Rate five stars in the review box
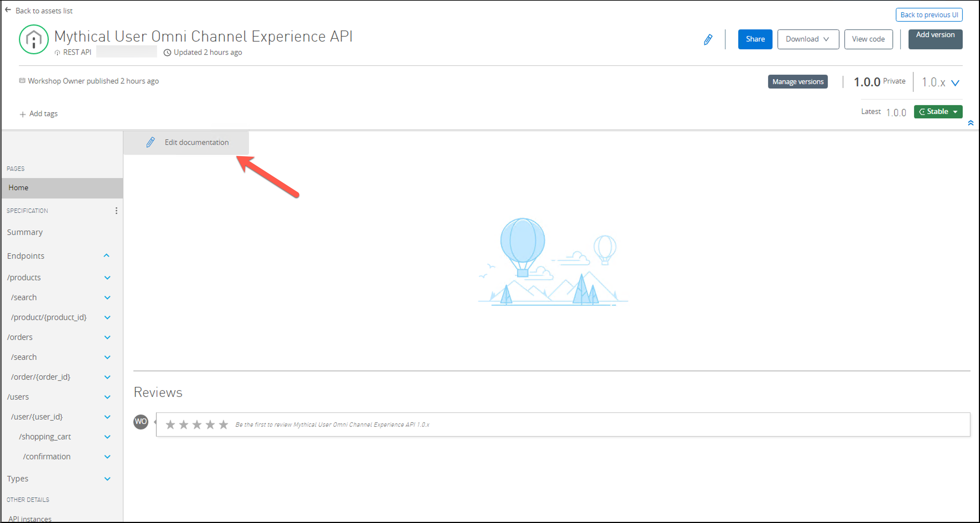 224,425
